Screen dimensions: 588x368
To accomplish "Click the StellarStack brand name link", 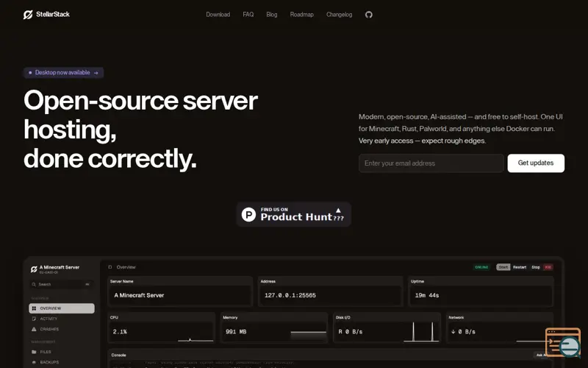I will (x=53, y=14).
